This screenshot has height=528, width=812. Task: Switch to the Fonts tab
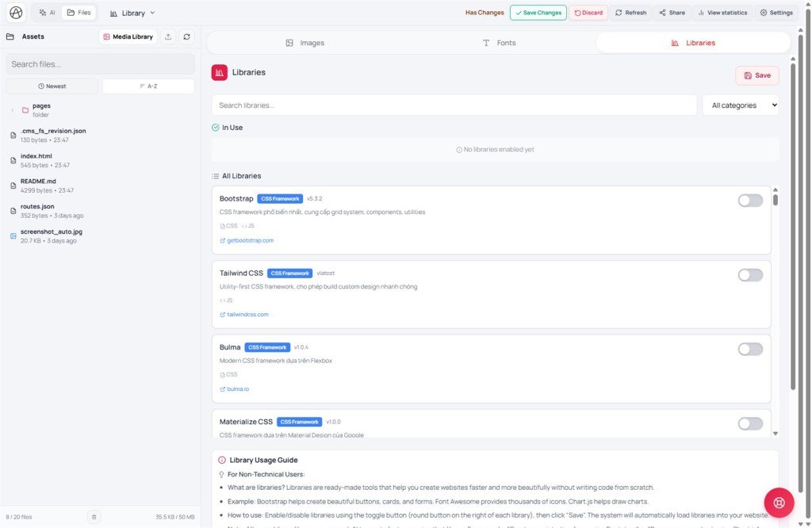point(500,43)
